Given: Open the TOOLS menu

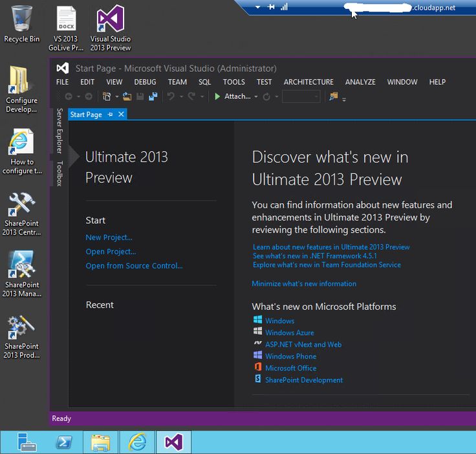Looking at the screenshot, I should click(233, 82).
